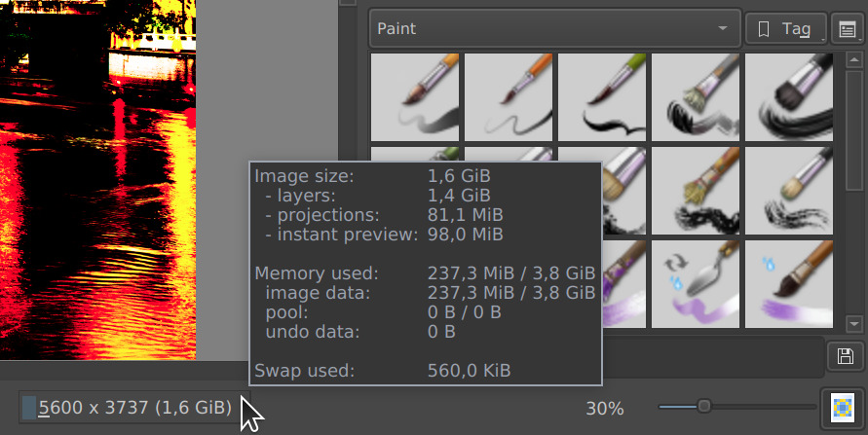Choose the large black soft brush preset
The height and width of the screenshot is (435, 868).
coord(789,96)
